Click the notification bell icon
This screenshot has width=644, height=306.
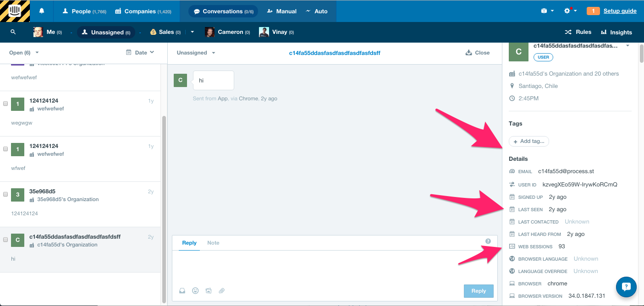(x=42, y=11)
